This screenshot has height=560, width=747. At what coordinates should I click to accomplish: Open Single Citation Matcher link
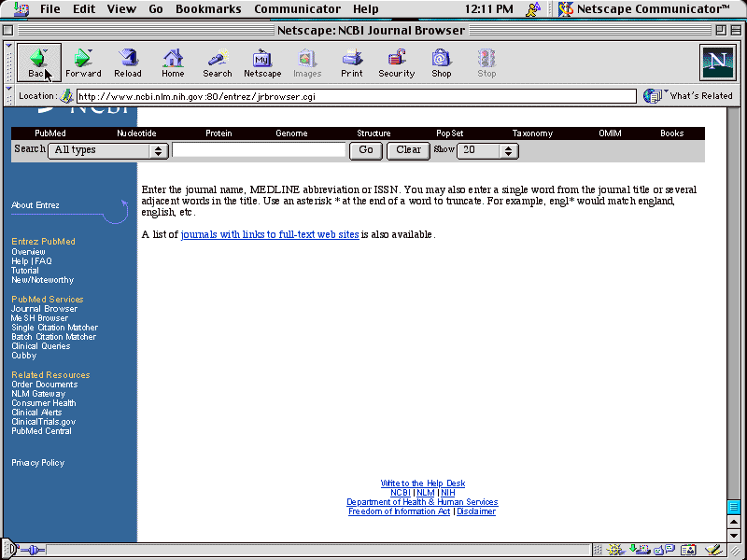coord(54,328)
